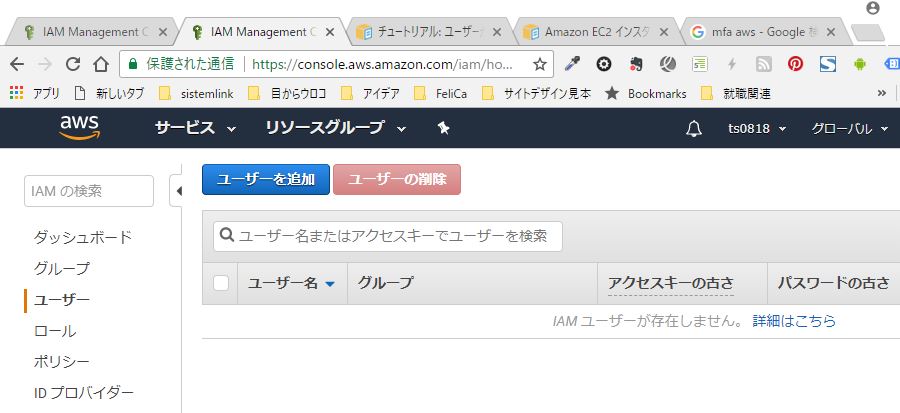The image size is (900, 413).
Task: Sort by ユーザー名 column arrow
Action: 329,284
